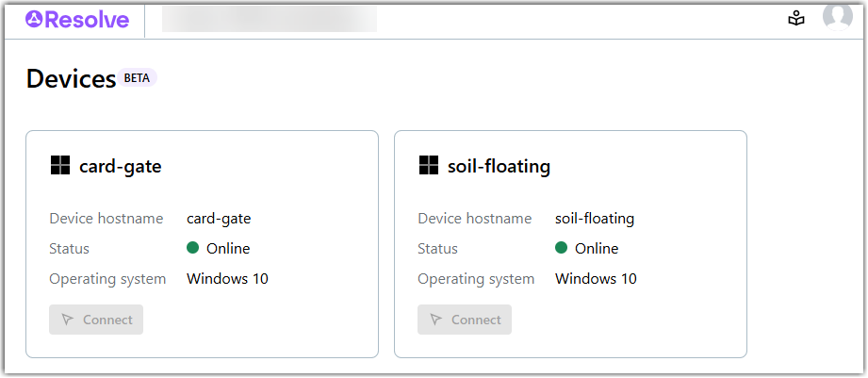Select the card-gate device title

[121, 167]
